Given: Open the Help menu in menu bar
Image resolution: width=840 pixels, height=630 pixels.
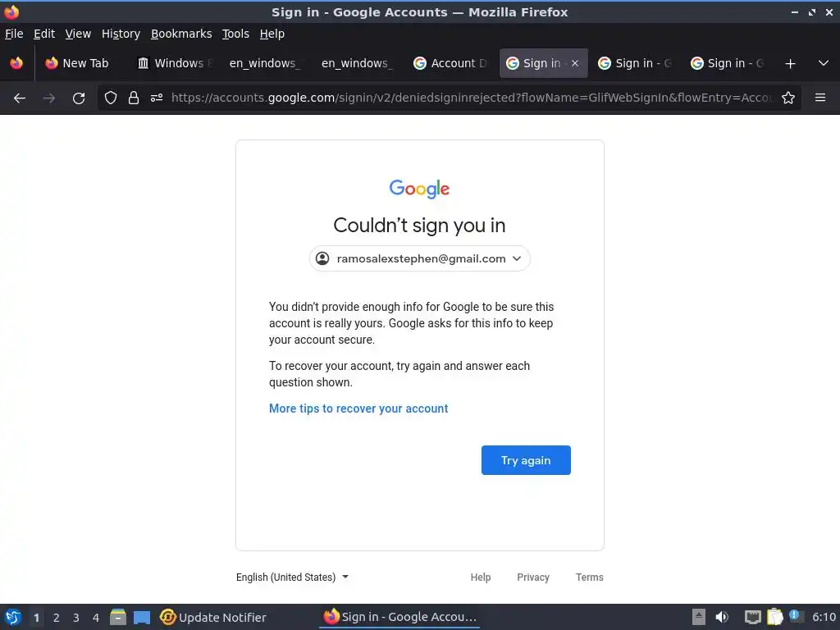Looking at the screenshot, I should (272, 34).
